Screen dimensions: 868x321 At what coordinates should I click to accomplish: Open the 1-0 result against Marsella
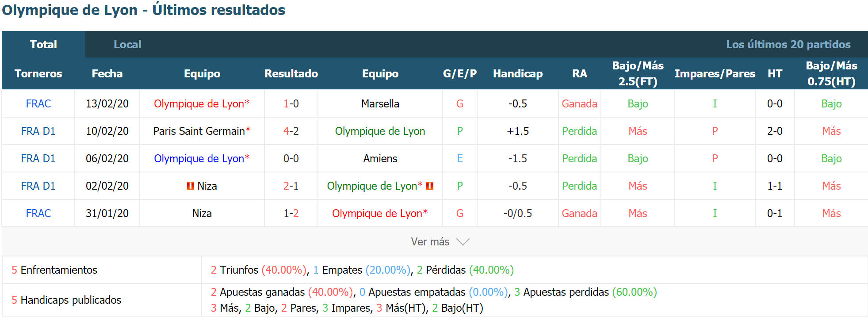(291, 104)
